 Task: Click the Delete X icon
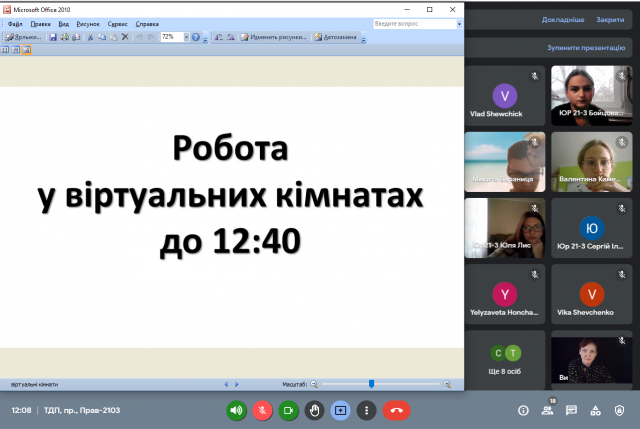[x=125, y=37]
